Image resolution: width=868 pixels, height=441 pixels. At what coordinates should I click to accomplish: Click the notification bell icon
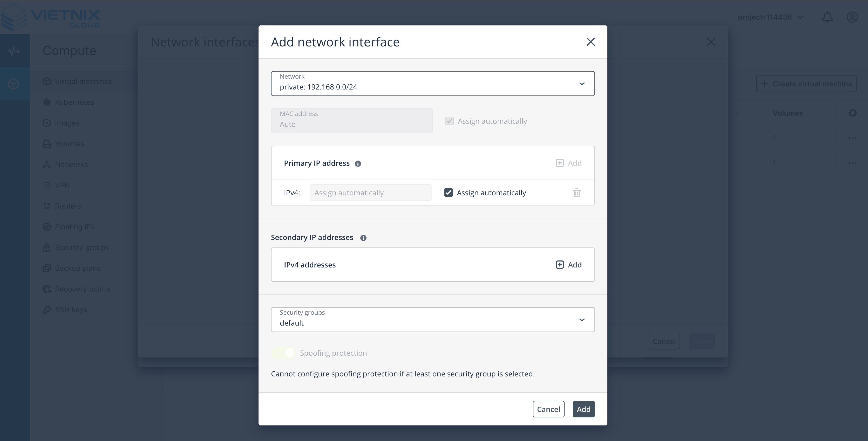828,17
